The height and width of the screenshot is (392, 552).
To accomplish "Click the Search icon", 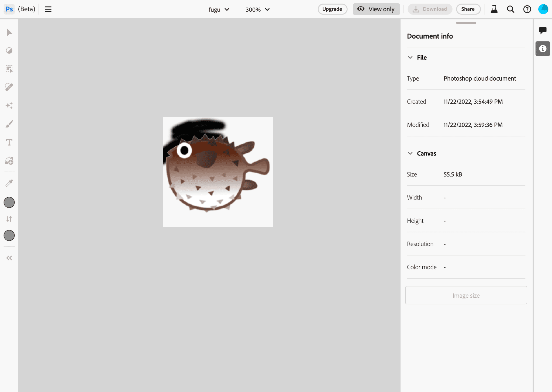I will click(511, 9).
